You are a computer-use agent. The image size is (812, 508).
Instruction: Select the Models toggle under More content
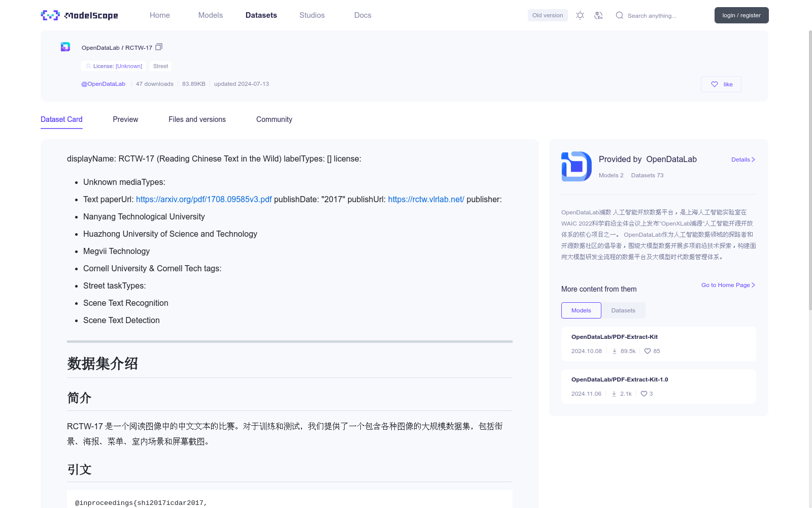pos(581,310)
